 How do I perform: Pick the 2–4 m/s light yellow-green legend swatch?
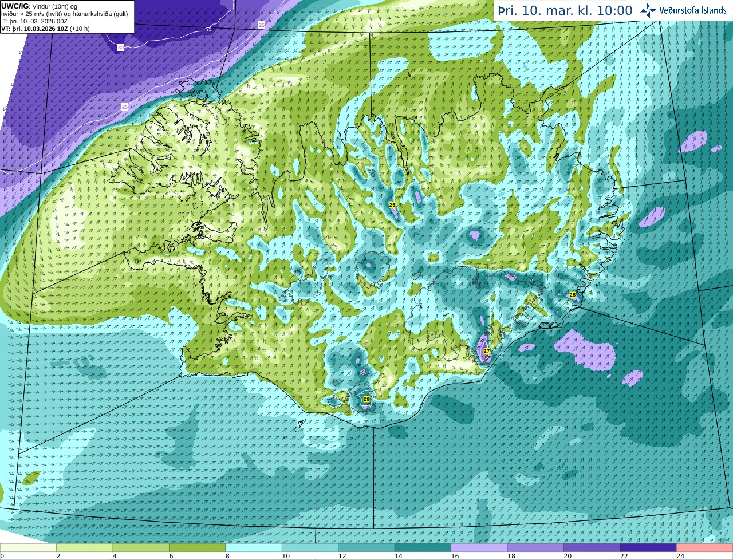click(85, 548)
